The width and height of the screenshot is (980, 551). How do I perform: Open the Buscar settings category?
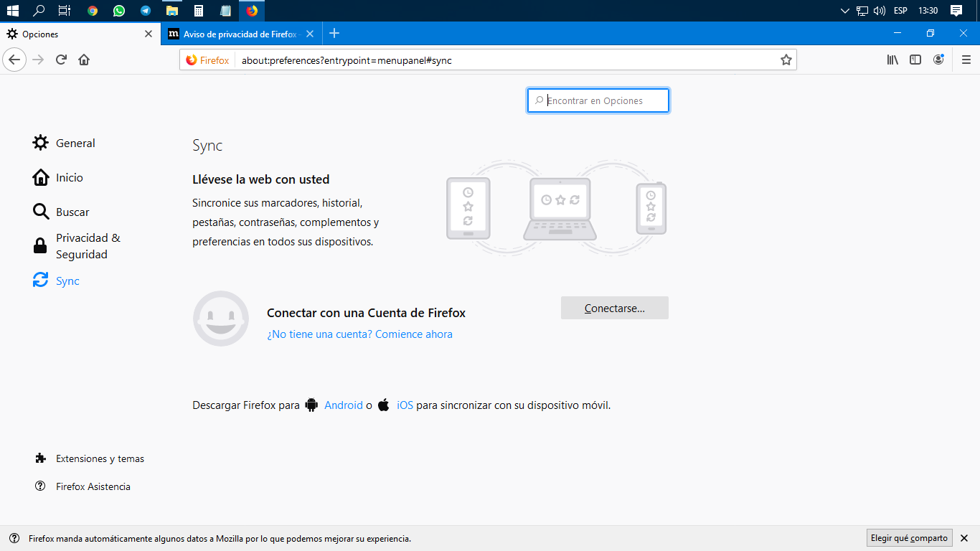point(72,212)
